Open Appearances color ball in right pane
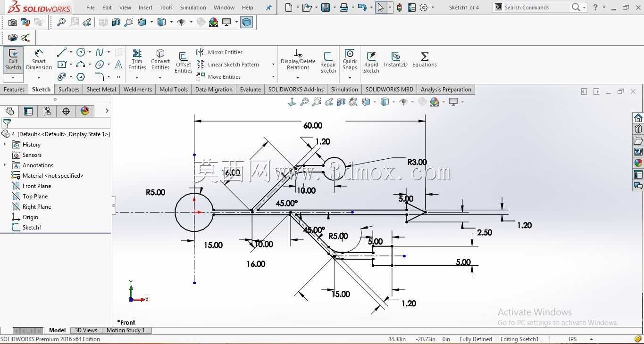This screenshot has width=644, height=344. [x=638, y=163]
